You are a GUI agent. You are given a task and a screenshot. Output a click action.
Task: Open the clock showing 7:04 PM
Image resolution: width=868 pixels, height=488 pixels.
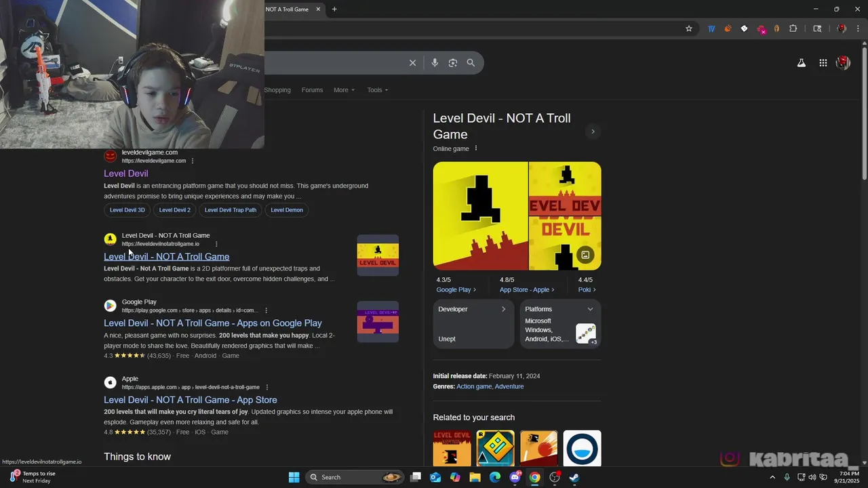coord(848,477)
